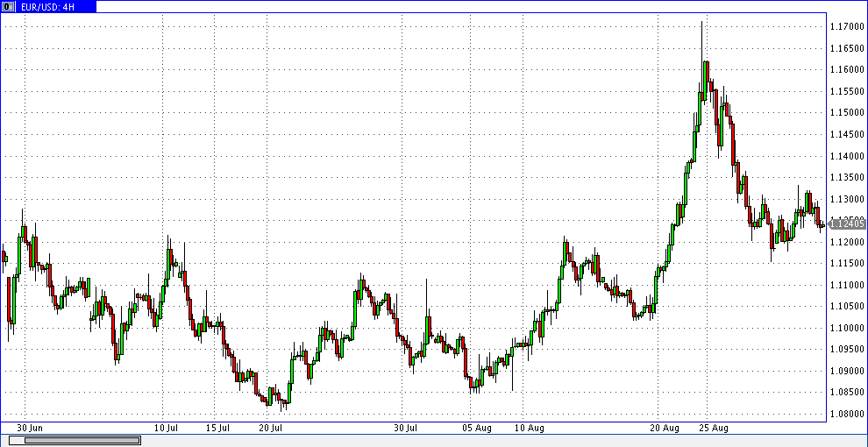Click the 1.09500 price axis label
This screenshot has width=868, height=447.
click(x=847, y=350)
